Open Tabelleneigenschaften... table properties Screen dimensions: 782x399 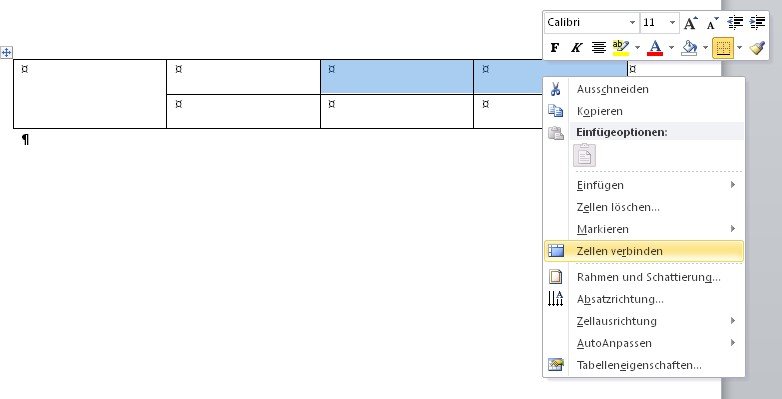point(644,365)
